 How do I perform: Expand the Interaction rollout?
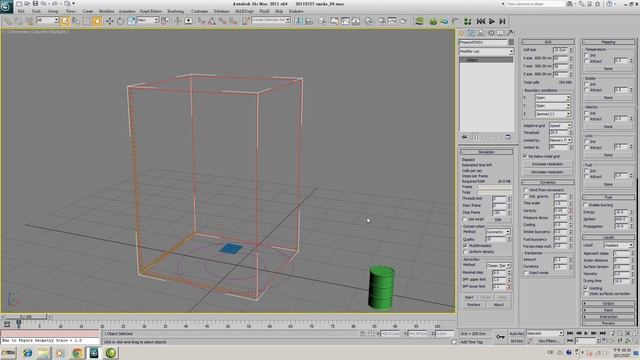tap(608, 317)
